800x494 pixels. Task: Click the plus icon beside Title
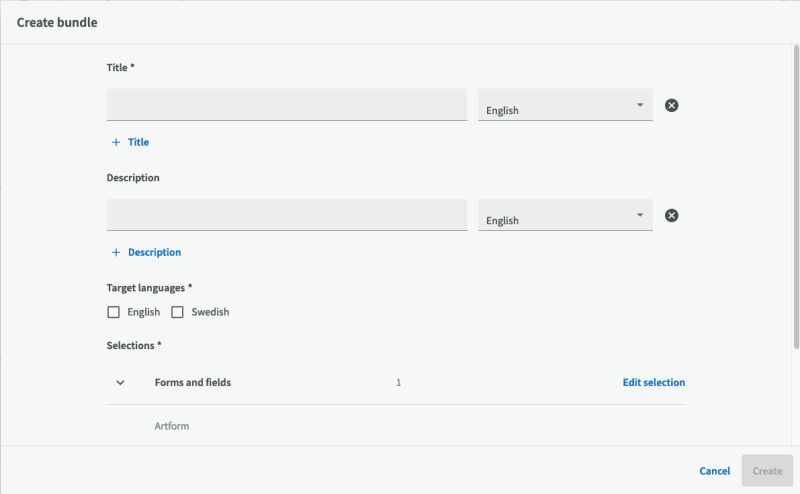pos(116,142)
